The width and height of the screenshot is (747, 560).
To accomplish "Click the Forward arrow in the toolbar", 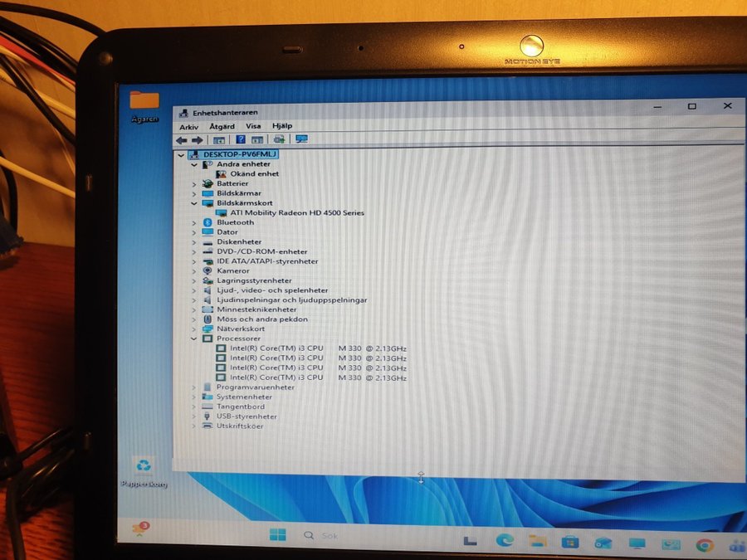I will coord(197,140).
